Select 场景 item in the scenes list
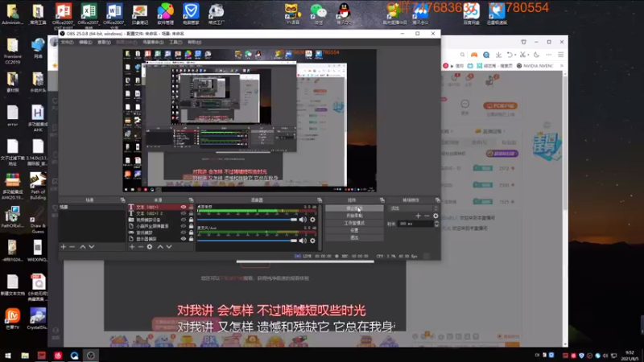644x362 pixels. (92, 208)
